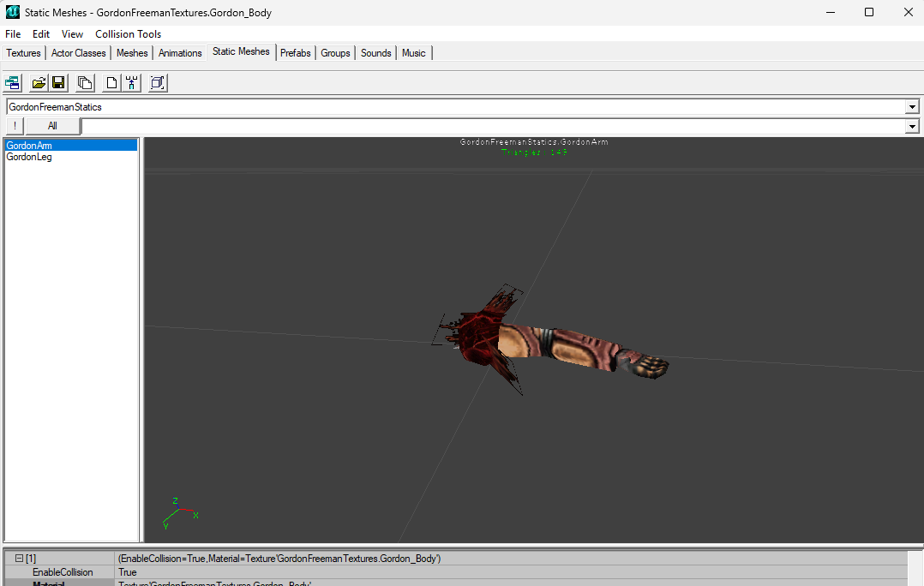Screen dimensions: 924x586
Task: Open the group name dropdown arrow
Action: pos(912,126)
